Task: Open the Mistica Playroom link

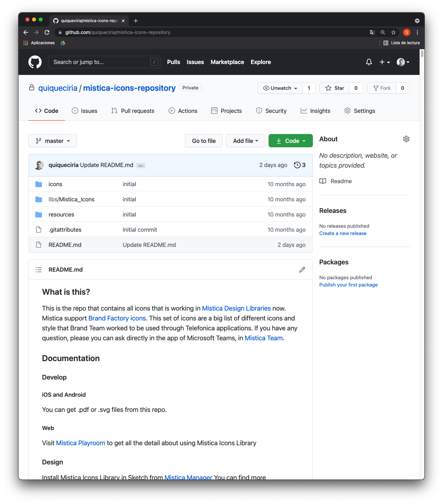Action: tap(81, 443)
